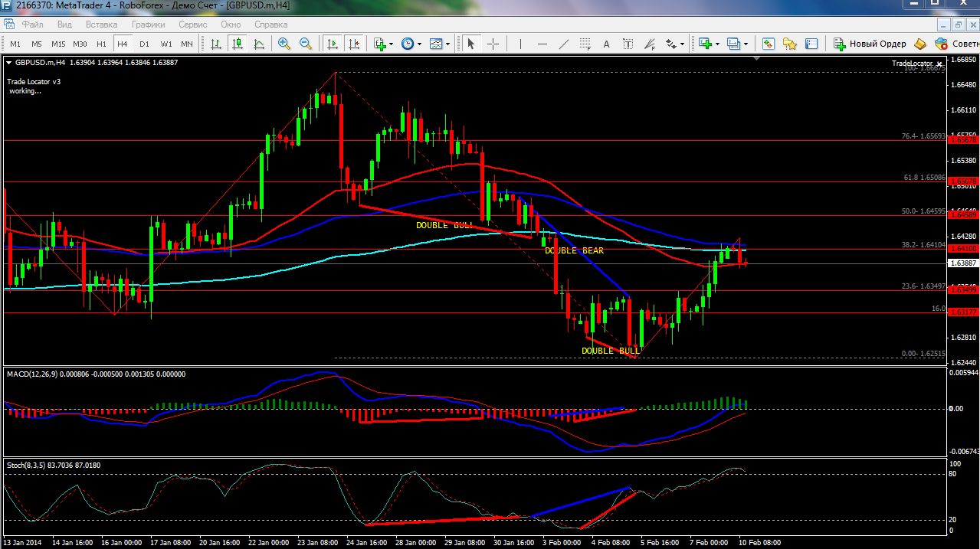Open the Справка menu
The image size is (980, 549).
[x=272, y=24]
